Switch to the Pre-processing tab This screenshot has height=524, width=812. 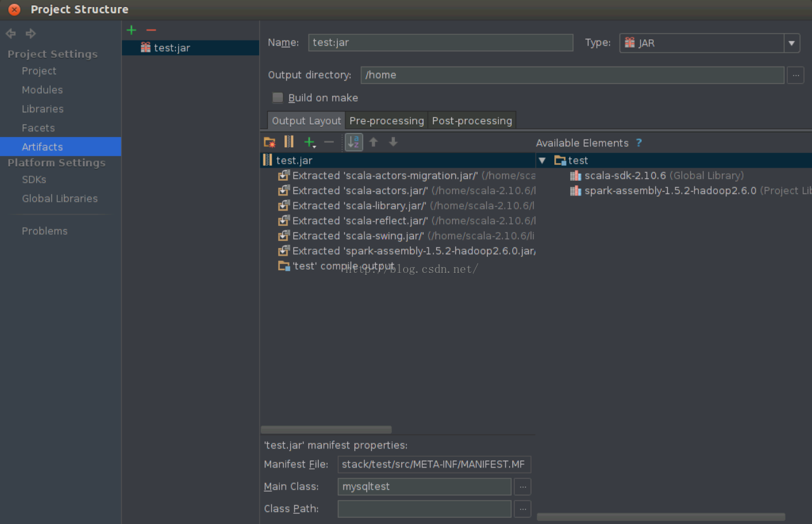pyautogui.click(x=387, y=121)
